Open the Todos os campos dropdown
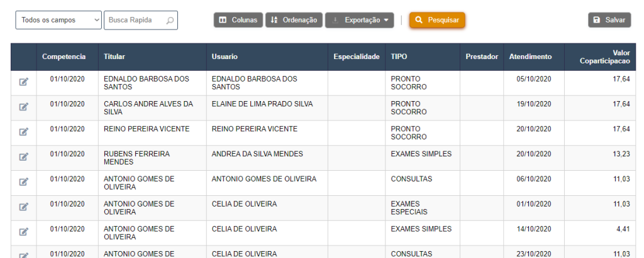Image resolution: width=644 pixels, height=258 pixels. pyautogui.click(x=58, y=20)
